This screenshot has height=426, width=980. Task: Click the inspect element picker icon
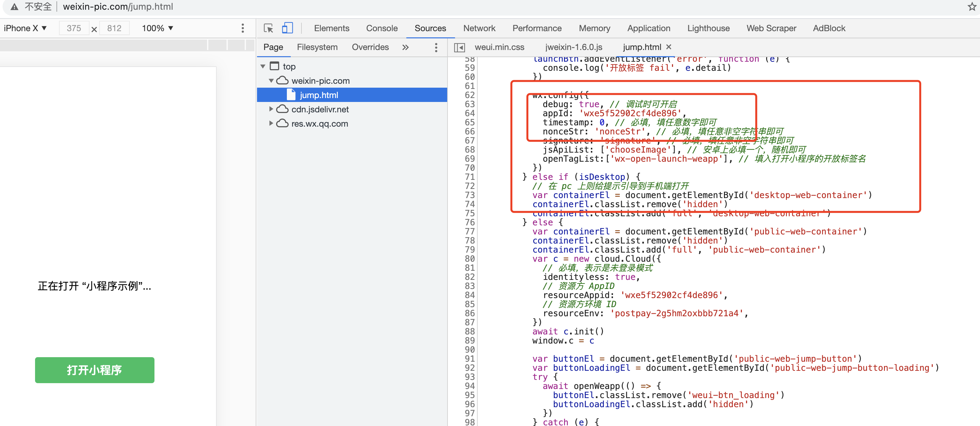point(268,28)
